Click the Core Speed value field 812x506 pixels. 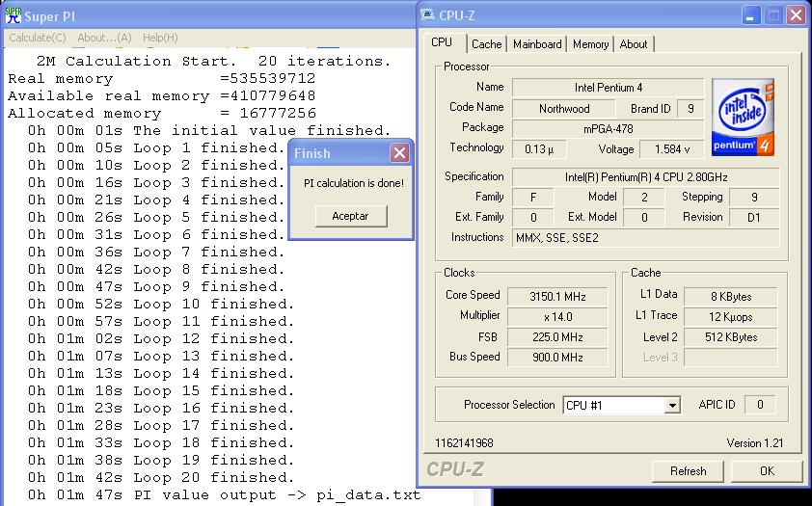(x=557, y=296)
